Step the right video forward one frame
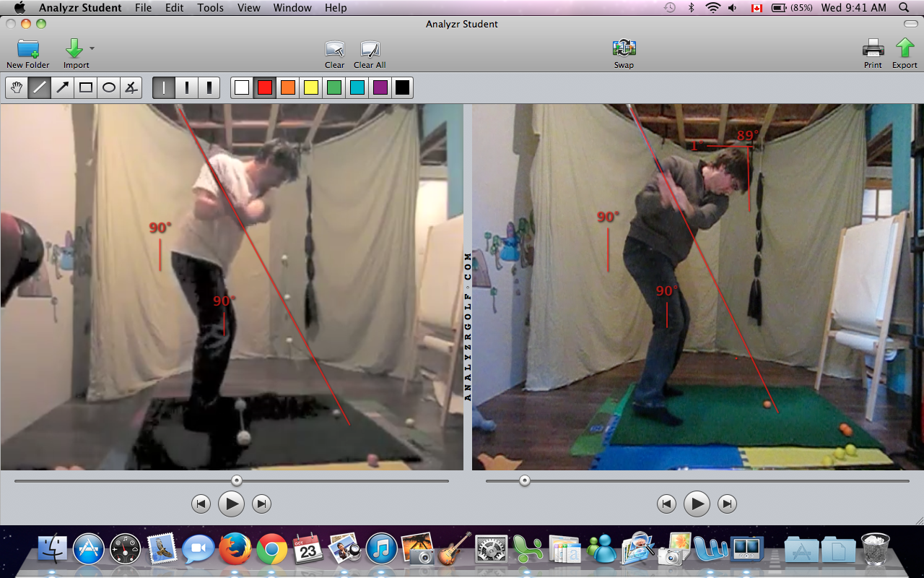924x578 pixels. click(727, 504)
